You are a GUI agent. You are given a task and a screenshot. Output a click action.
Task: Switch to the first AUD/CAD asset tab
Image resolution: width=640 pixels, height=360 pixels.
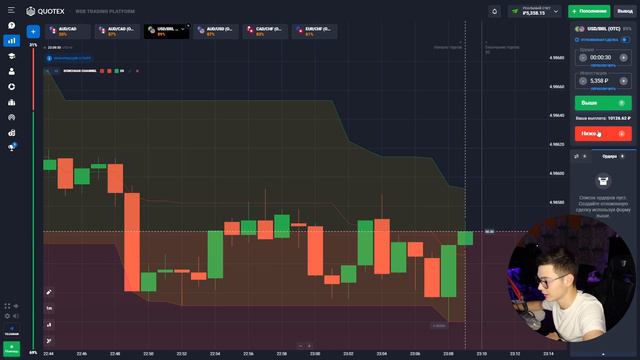67,31
